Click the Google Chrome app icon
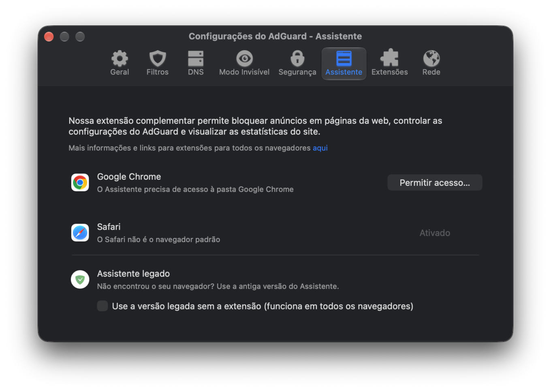Viewport: 551px width, 392px height. click(x=80, y=183)
